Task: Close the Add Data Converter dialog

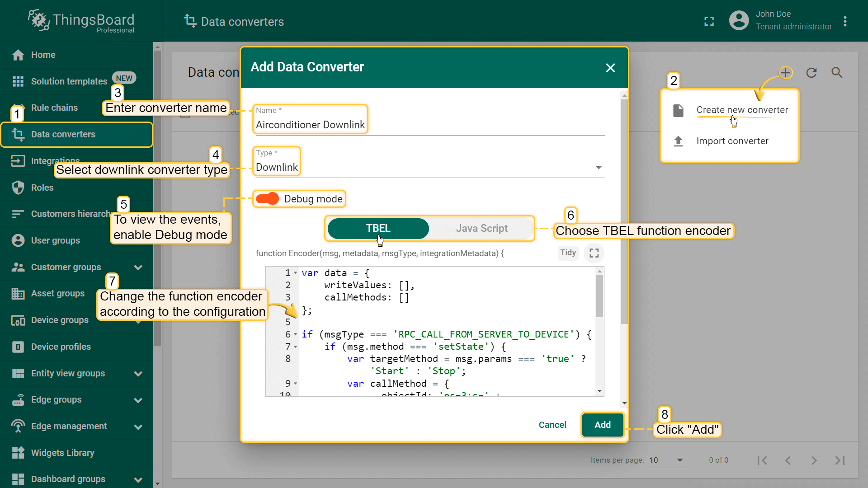Action: 610,68
